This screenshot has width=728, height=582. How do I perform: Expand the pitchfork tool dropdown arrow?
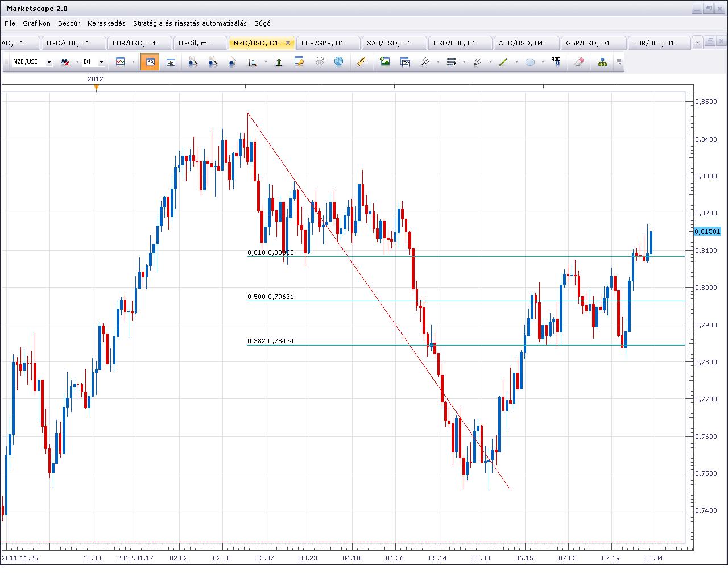click(438, 62)
